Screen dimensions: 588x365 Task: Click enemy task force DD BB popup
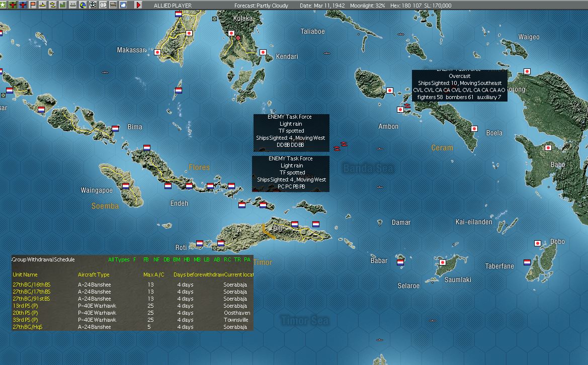pyautogui.click(x=291, y=133)
